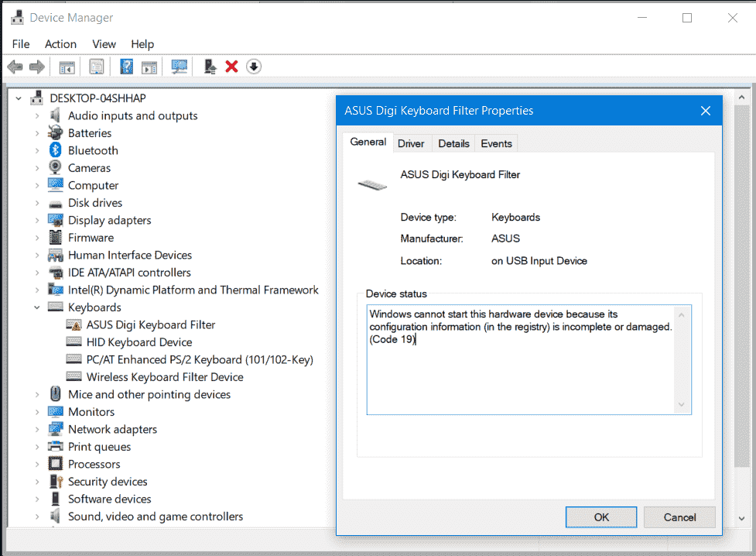Image resolution: width=756 pixels, height=556 pixels.
Task: Click Scan for hardware changes icon
Action: (x=180, y=67)
